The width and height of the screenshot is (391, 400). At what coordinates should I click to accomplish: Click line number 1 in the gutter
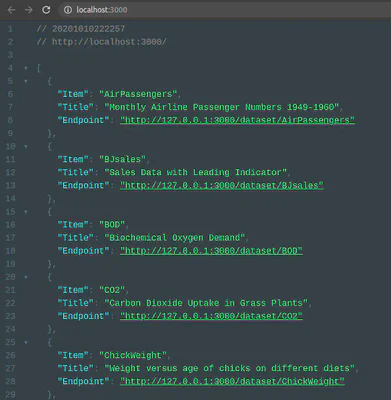[10, 29]
